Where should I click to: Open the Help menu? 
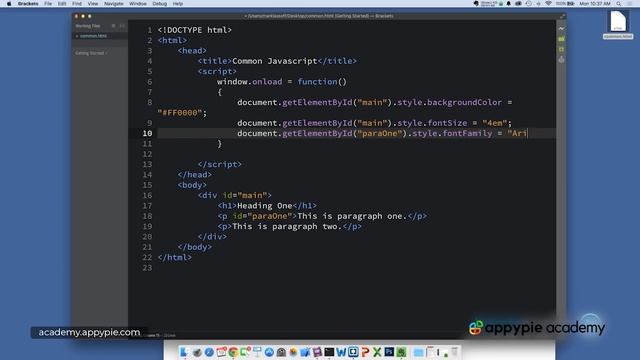click(x=178, y=4)
